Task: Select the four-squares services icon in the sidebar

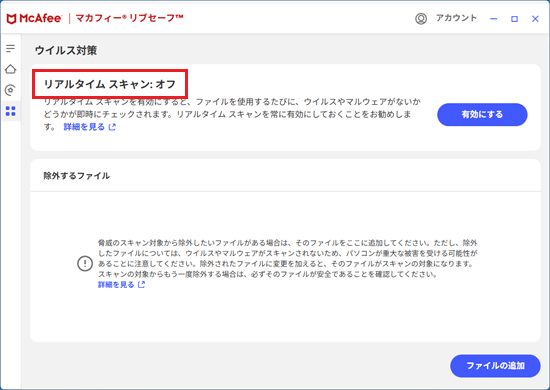Action: 11,111
